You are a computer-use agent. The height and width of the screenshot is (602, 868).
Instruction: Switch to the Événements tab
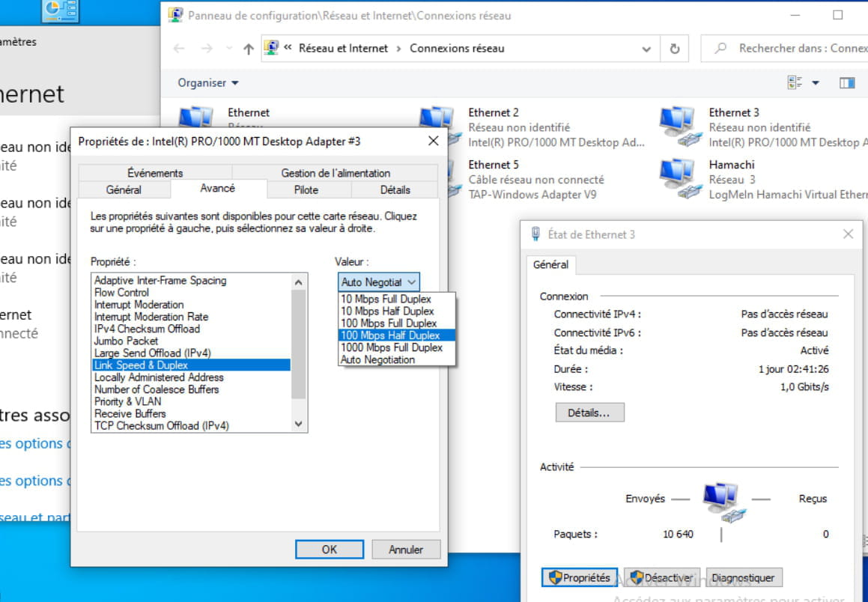(x=155, y=173)
